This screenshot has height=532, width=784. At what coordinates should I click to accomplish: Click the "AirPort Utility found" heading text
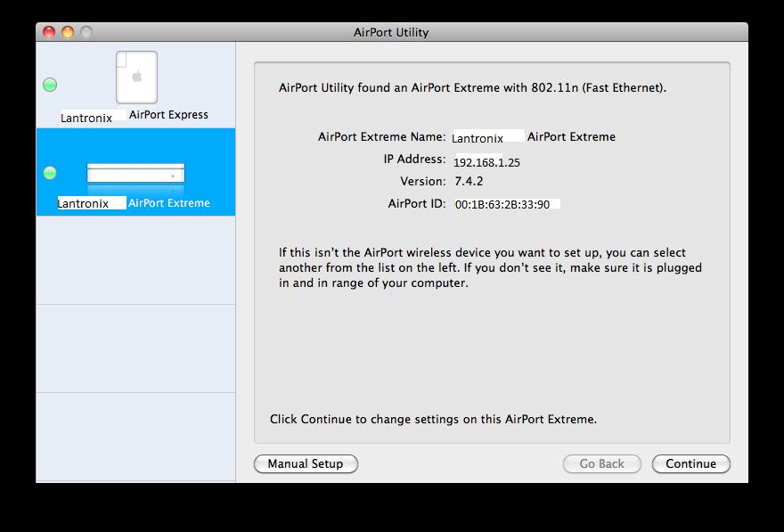(x=472, y=88)
